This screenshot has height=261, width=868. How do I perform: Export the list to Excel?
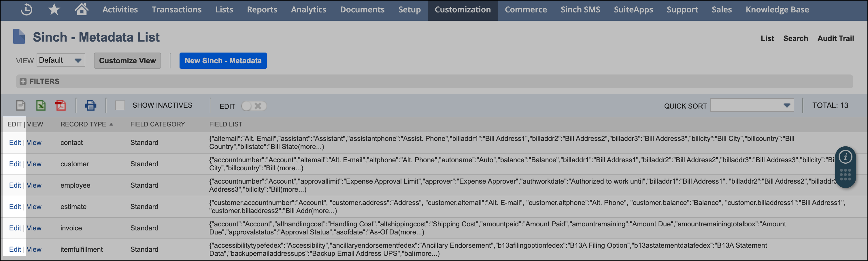pos(41,105)
